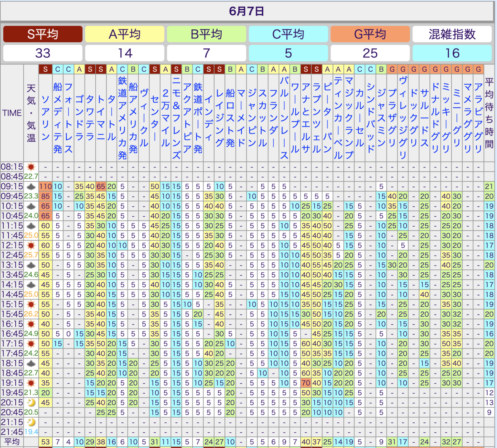Click the 混雑指数 value 16
This screenshot has width=497, height=448.
452,53
